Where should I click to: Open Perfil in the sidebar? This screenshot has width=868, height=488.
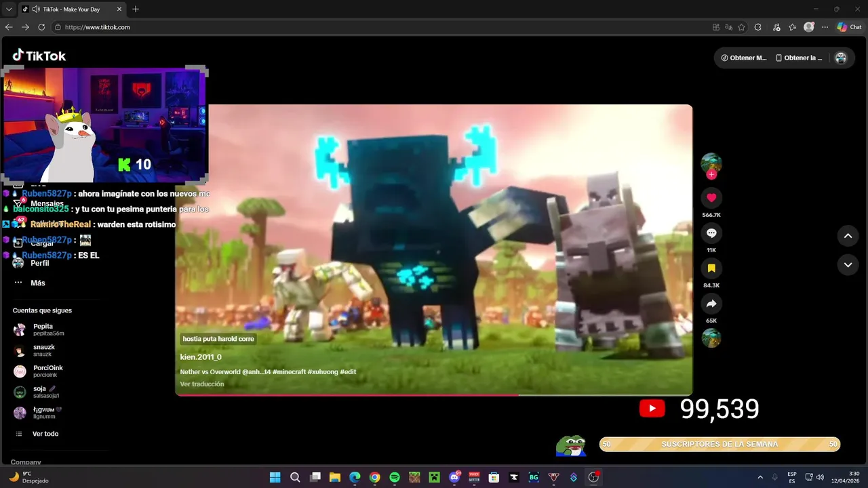(39, 263)
